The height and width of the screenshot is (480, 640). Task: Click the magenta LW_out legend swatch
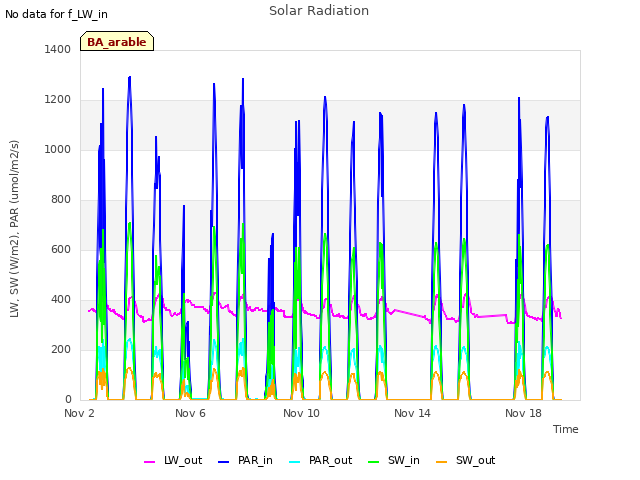click(x=149, y=462)
